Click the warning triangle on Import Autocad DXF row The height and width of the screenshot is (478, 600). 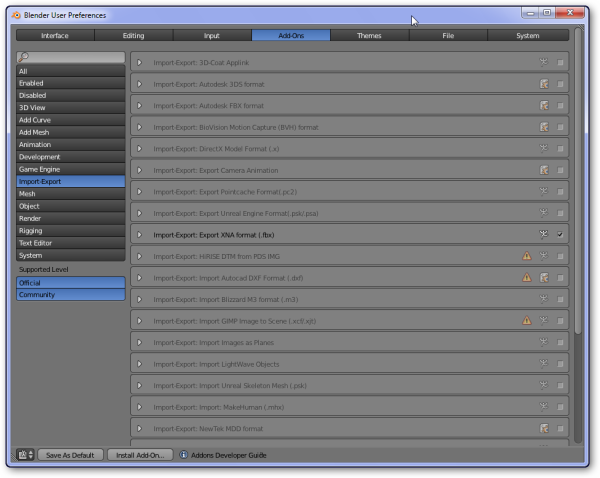click(x=527, y=277)
